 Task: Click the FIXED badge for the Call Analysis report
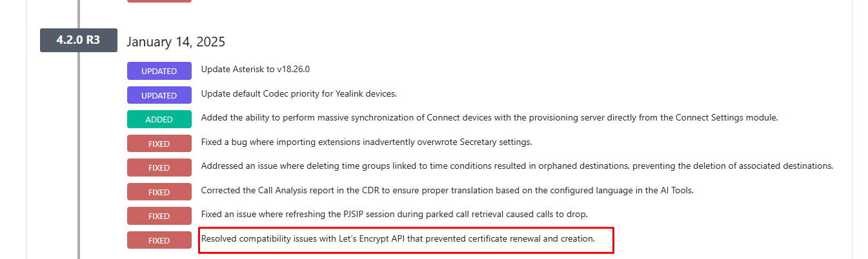point(159,192)
